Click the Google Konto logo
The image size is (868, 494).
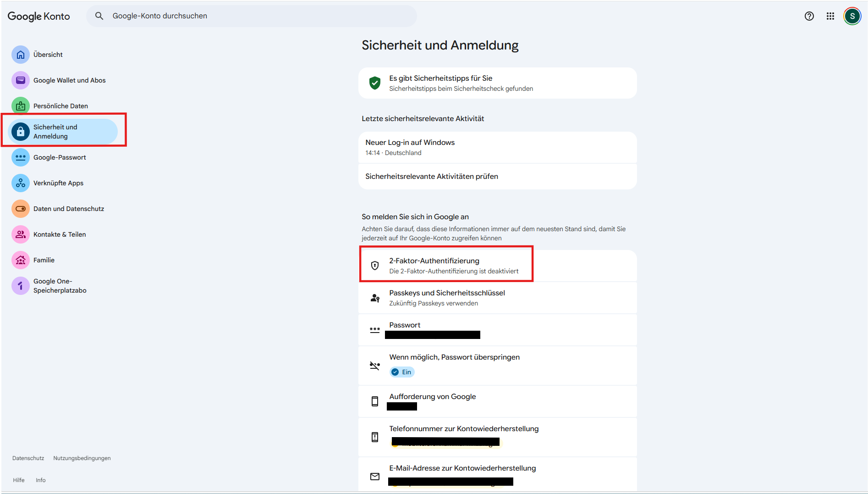[39, 17]
